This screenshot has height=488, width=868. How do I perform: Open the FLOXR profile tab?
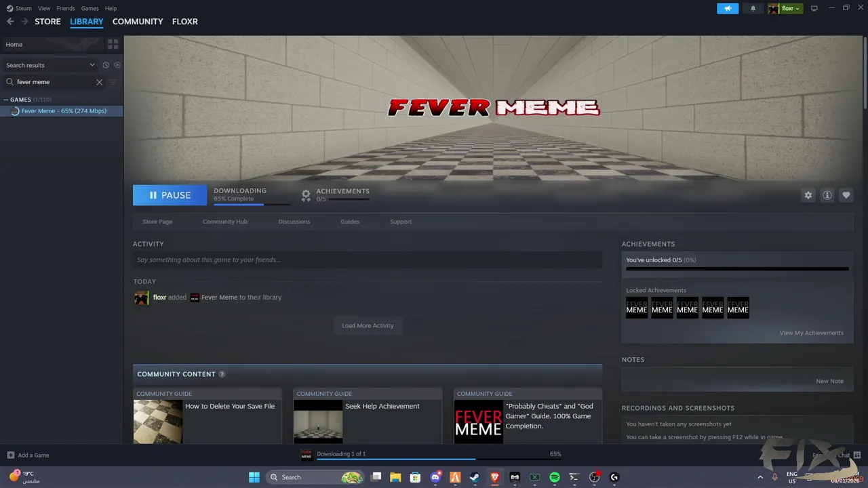point(185,22)
